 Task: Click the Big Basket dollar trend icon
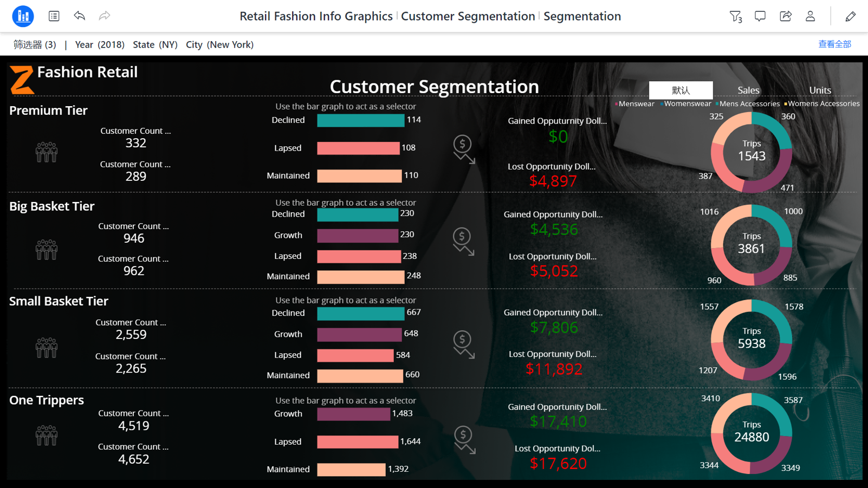click(463, 242)
